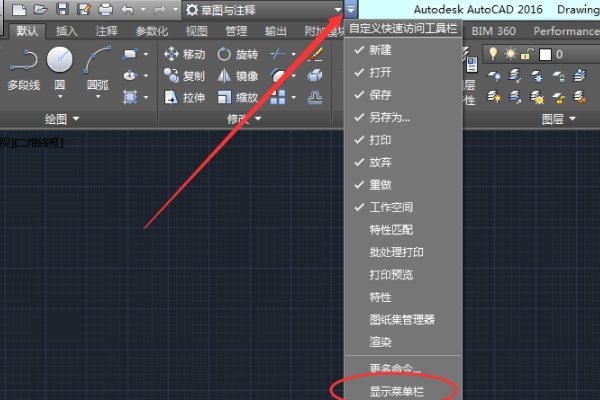The image size is (600, 400).
Task: Click the Plot printer icon
Action: [x=105, y=9]
